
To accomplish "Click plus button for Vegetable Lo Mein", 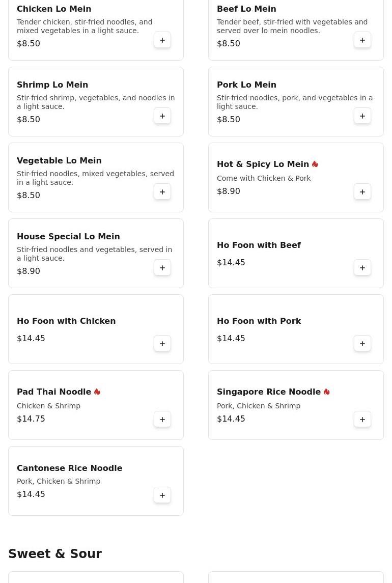I will pyautogui.click(x=162, y=192).
